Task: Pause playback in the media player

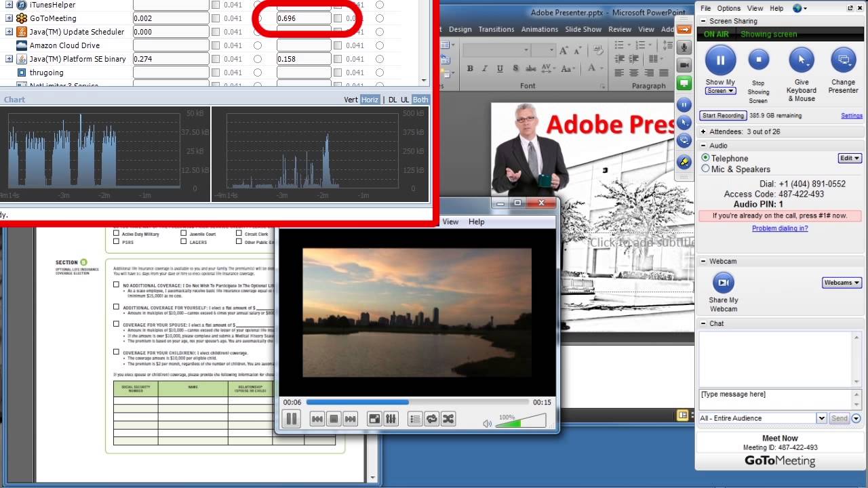Action: [292, 419]
